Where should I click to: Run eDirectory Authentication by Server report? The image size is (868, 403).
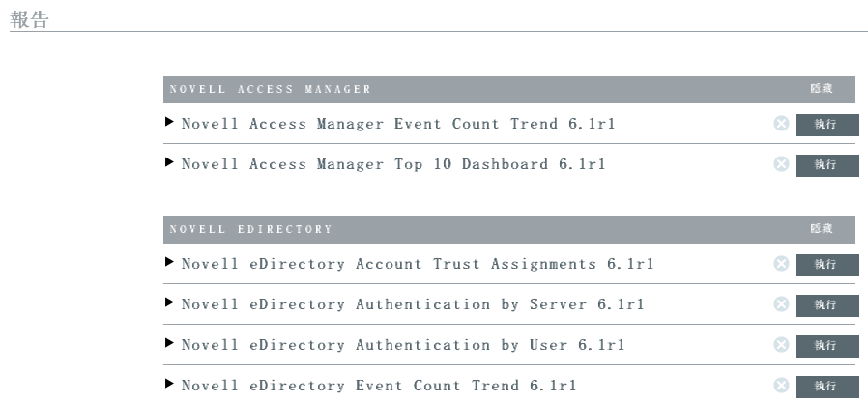click(826, 305)
